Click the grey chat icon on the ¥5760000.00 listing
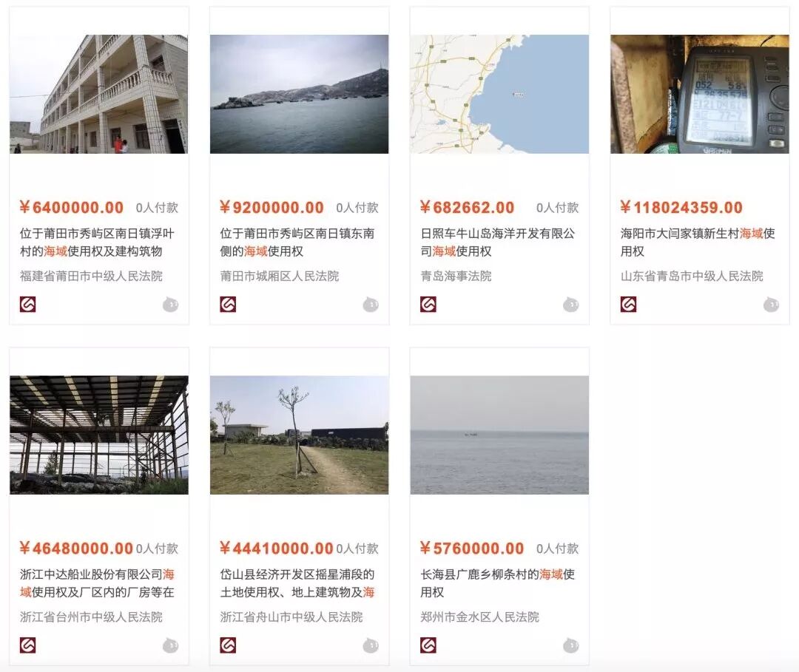Image resolution: width=799 pixels, height=672 pixels. click(x=571, y=645)
